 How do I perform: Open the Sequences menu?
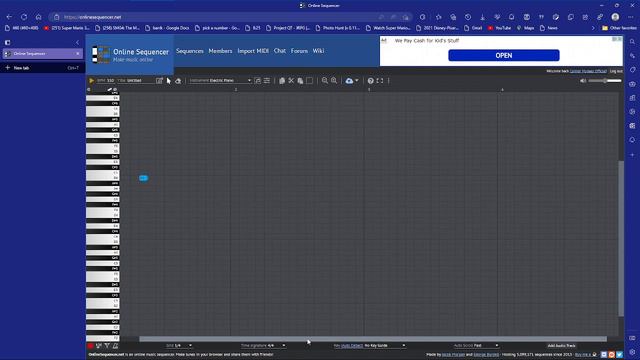click(190, 51)
